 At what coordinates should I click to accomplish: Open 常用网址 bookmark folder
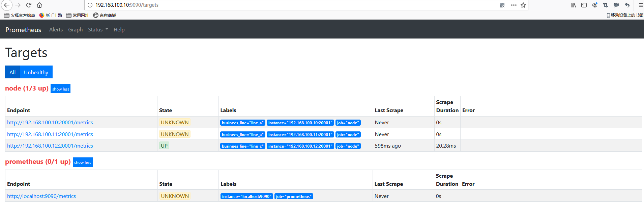click(78, 15)
